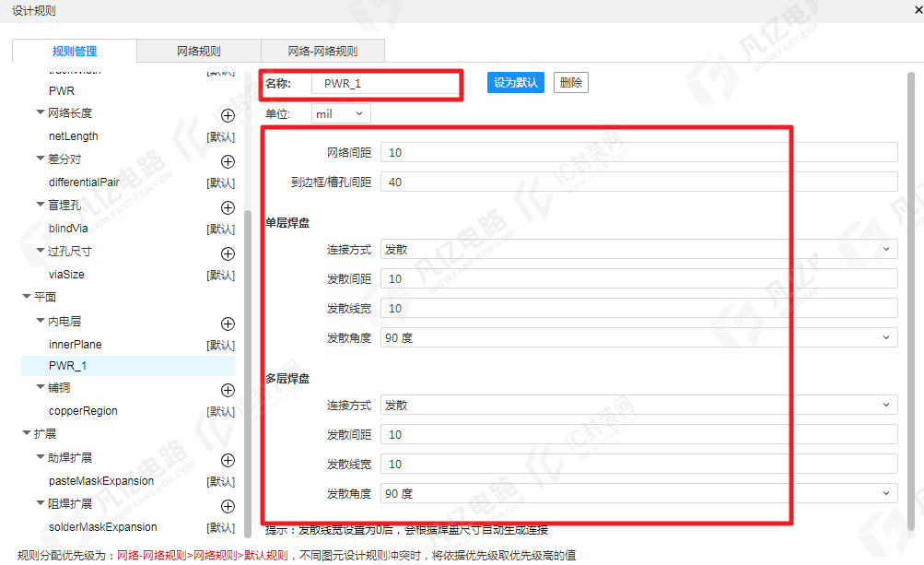Add a new 内电层 rule with plus icon
Image resolution: width=924 pixels, height=565 pixels.
click(228, 324)
